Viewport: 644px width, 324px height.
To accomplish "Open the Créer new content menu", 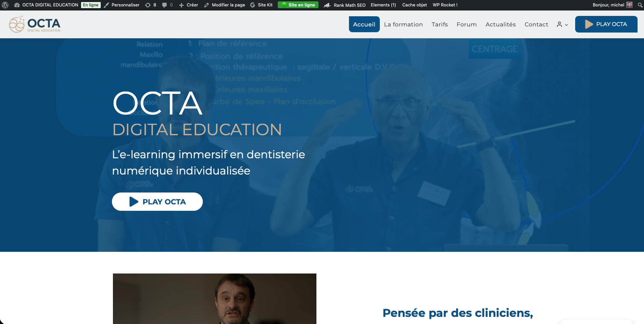I will (x=189, y=5).
